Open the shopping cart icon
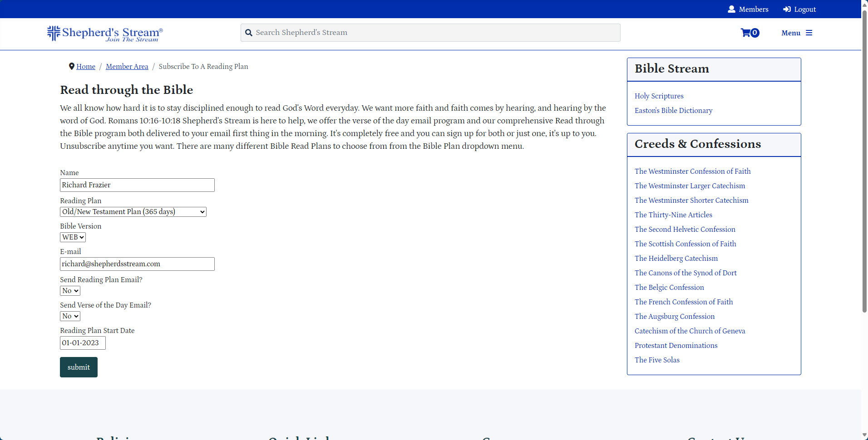Image resolution: width=868 pixels, height=440 pixels. tap(745, 33)
